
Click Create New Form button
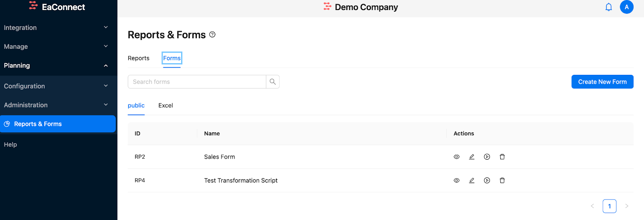602,82
